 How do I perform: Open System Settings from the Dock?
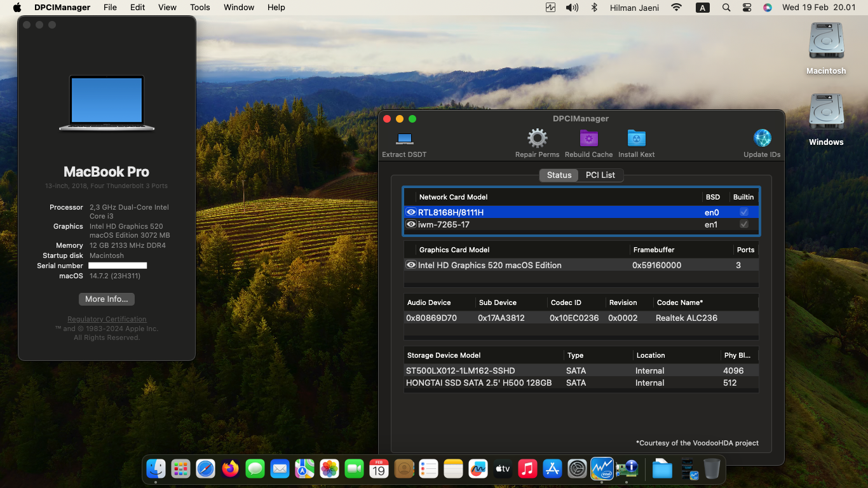[x=577, y=469]
